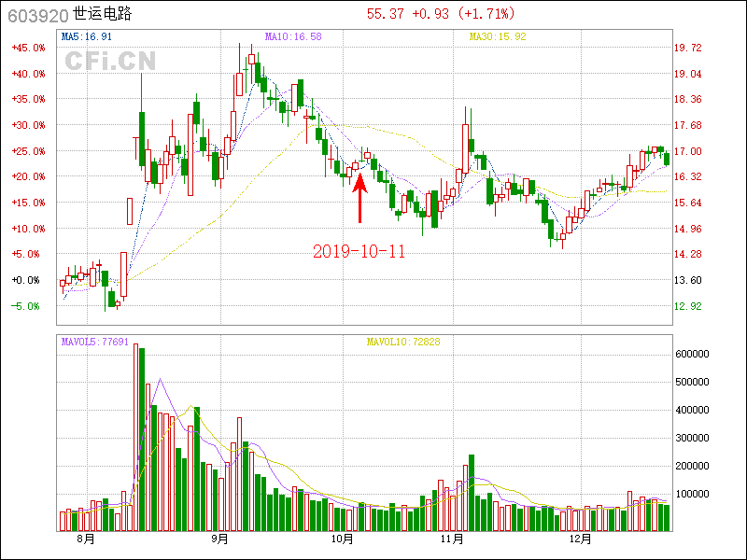Click the 10月 month marker

click(x=345, y=539)
